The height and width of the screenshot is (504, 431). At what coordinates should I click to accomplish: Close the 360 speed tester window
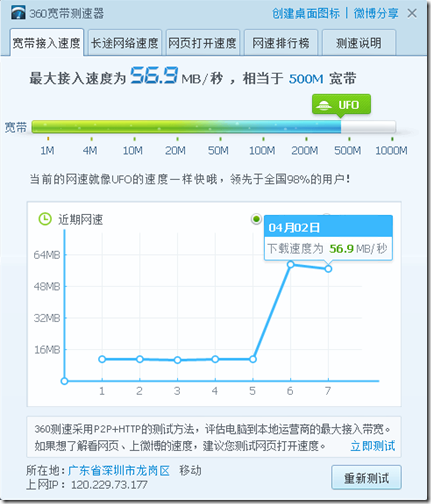tap(412, 13)
